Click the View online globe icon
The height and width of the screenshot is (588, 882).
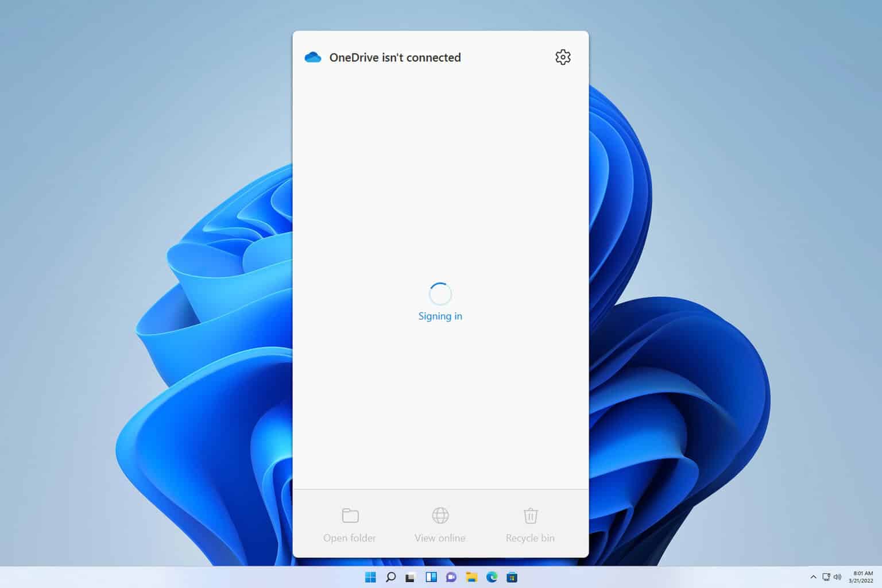coord(440,515)
